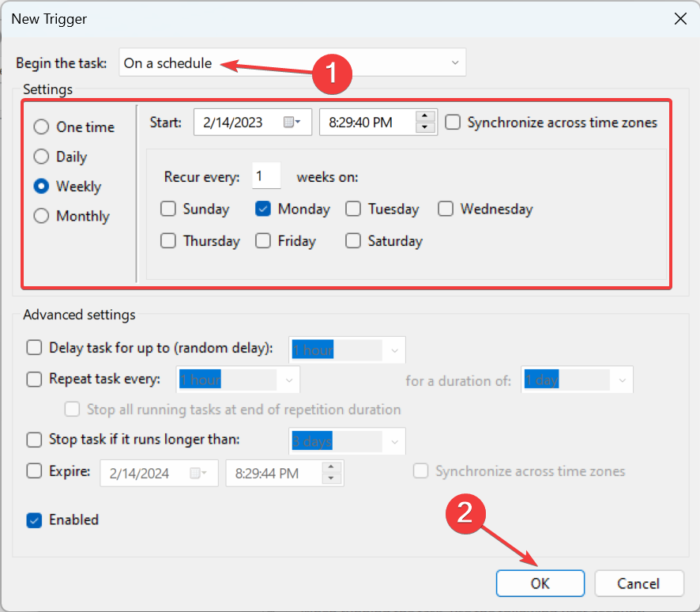Viewport: 700px width, 612px height.
Task: Cancel the New Trigger dialog
Action: (x=639, y=583)
